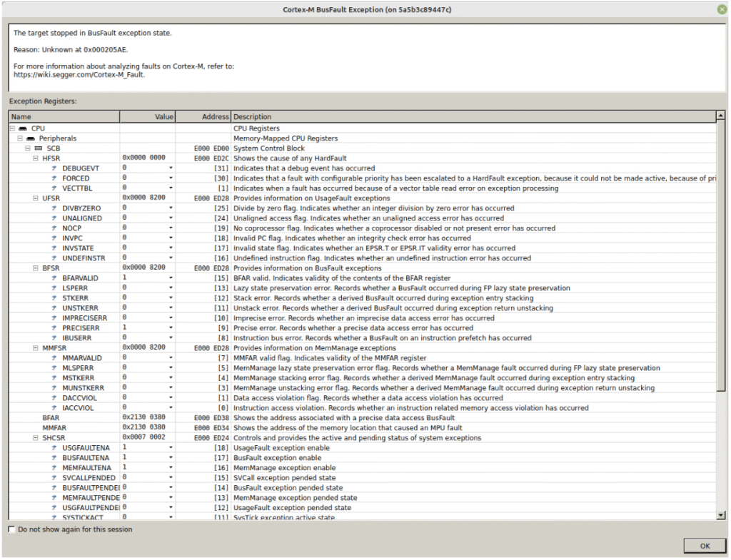Collapse the Peripherals tree node

tap(20, 138)
